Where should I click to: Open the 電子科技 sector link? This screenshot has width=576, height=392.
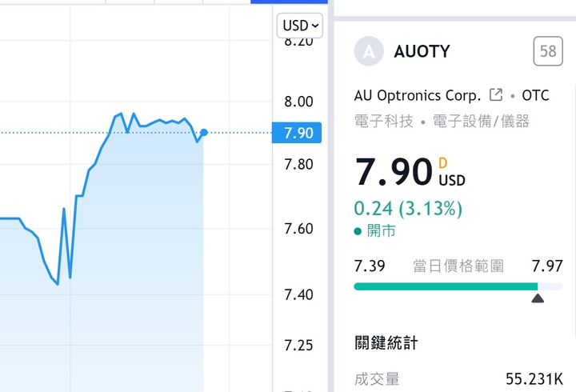[384, 121]
